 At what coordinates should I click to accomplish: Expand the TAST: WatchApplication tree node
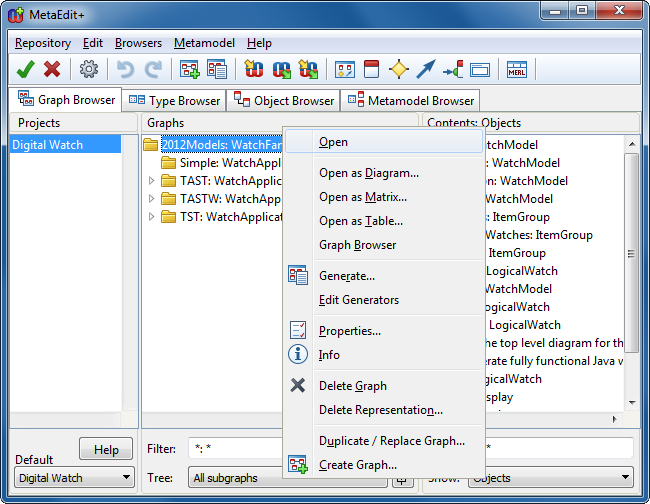point(152,181)
